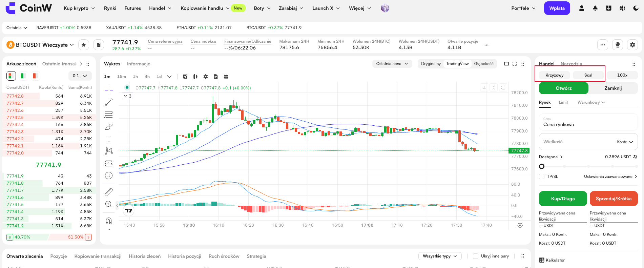Switch to the Pozycje tab
This screenshot has width=644, height=268.
click(59, 256)
